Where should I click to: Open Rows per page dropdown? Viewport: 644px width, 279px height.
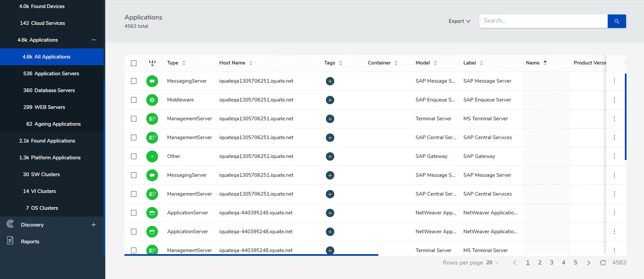(x=492, y=263)
